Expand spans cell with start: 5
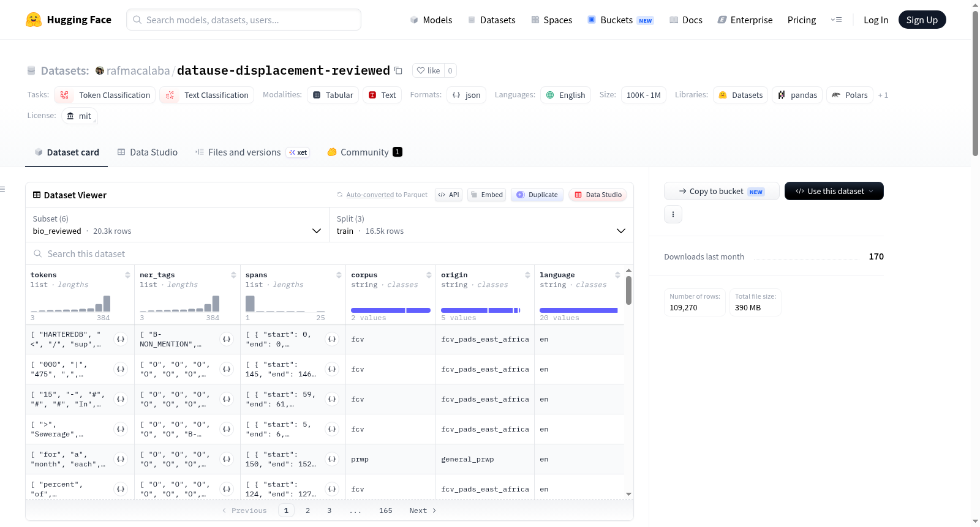 coord(332,429)
